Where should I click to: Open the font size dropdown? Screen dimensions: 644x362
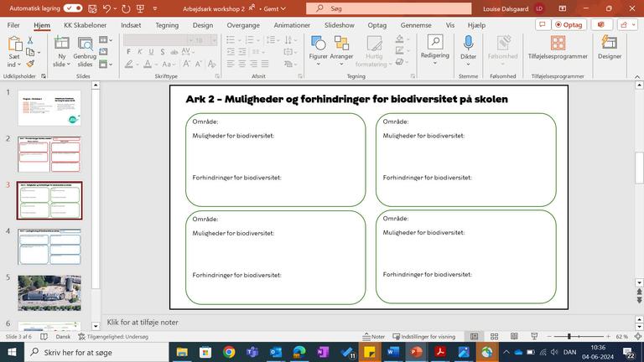click(214, 40)
